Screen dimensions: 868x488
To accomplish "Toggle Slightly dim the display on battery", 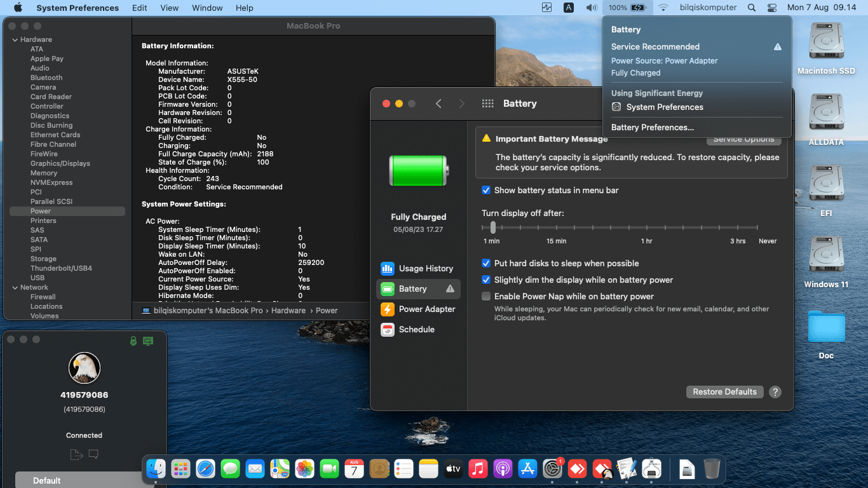I will [486, 280].
